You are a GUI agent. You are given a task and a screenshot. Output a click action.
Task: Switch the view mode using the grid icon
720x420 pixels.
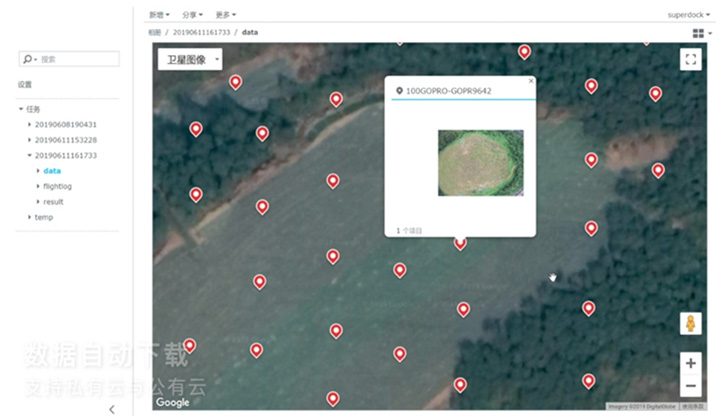(698, 33)
